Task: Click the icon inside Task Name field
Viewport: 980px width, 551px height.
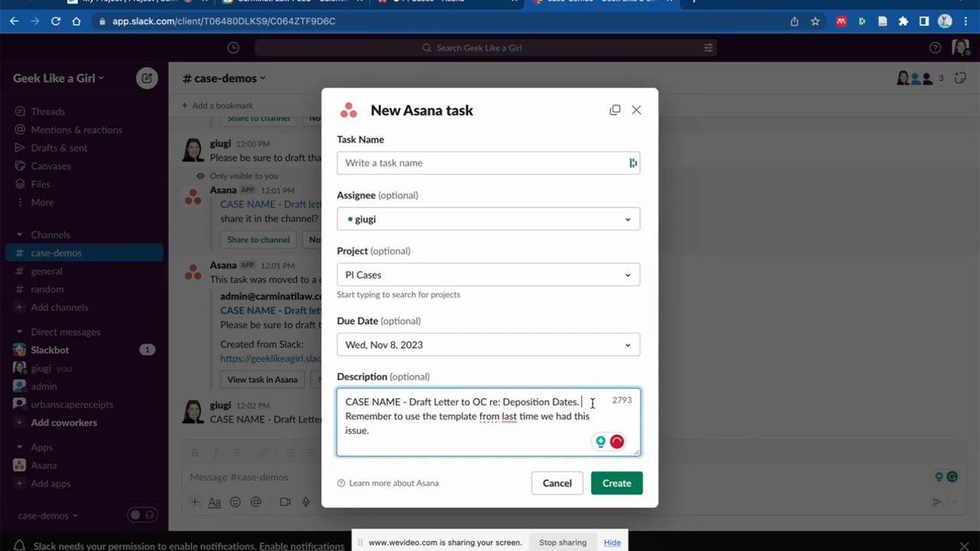Action: tap(633, 163)
